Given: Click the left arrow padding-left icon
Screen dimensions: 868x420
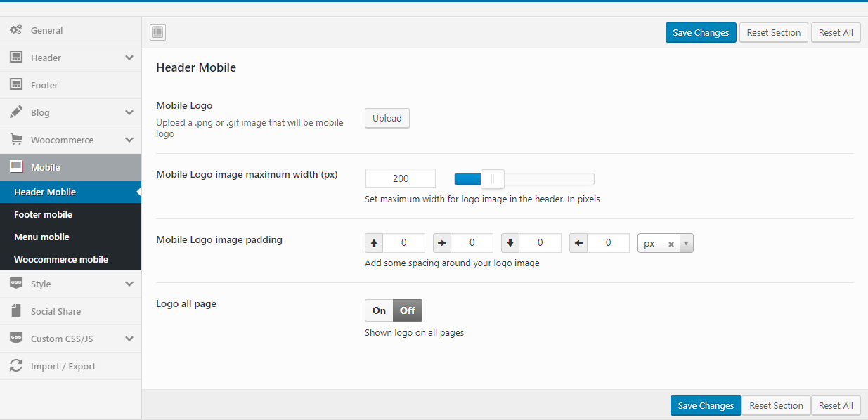Looking at the screenshot, I should coord(578,243).
